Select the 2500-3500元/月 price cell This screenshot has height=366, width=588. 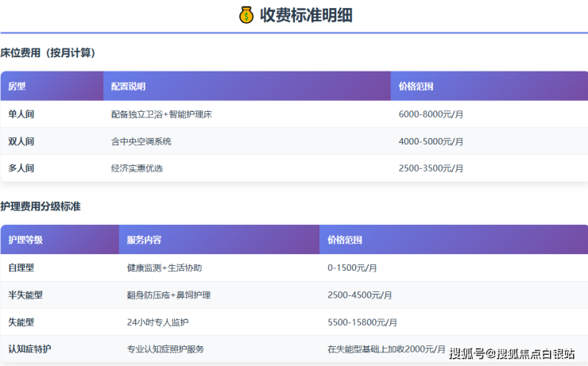(431, 168)
